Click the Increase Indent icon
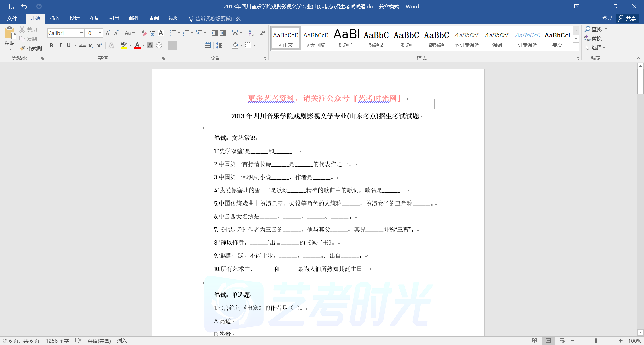This screenshot has width=644, height=345. (x=223, y=33)
